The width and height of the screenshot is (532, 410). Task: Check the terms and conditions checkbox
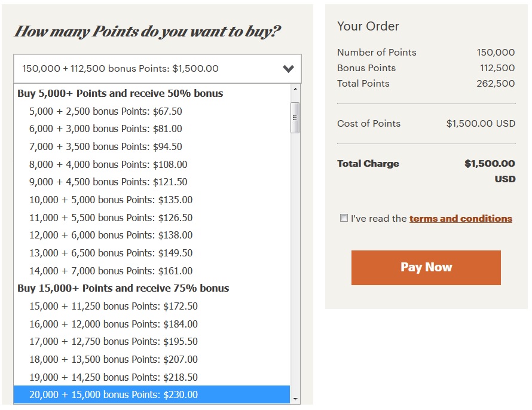click(x=344, y=218)
